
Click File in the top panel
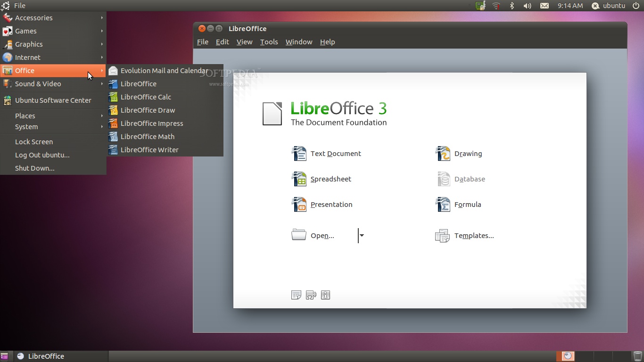point(20,6)
